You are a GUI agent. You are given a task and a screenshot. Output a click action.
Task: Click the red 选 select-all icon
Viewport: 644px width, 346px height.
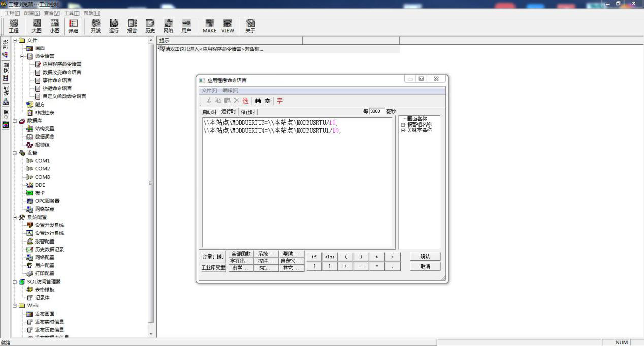click(245, 101)
